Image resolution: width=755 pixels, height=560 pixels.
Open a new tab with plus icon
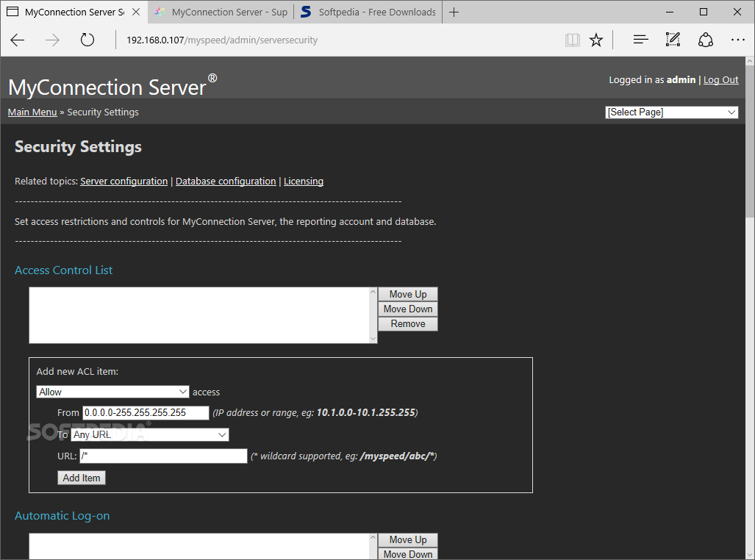click(454, 12)
